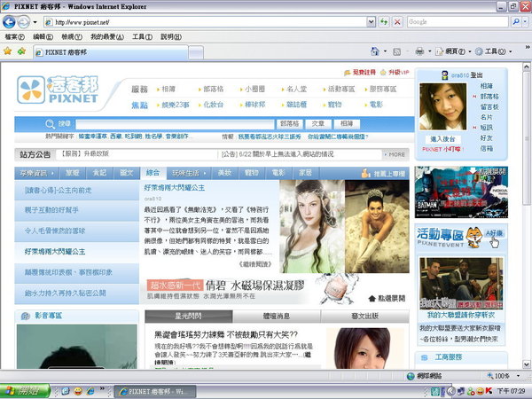This screenshot has width=532, height=399.
Task: Click the user profile photo
Action: click(442, 107)
